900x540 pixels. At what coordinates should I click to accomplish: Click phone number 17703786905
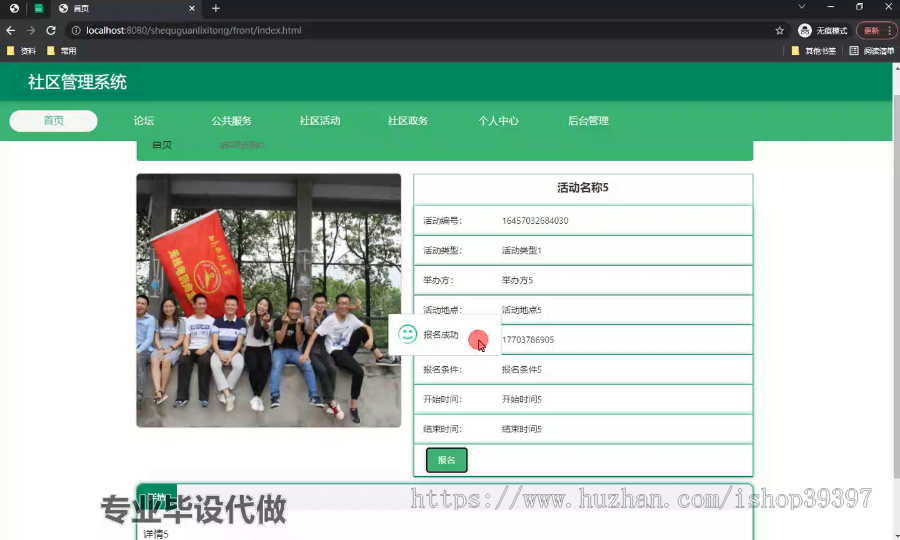tap(528, 340)
